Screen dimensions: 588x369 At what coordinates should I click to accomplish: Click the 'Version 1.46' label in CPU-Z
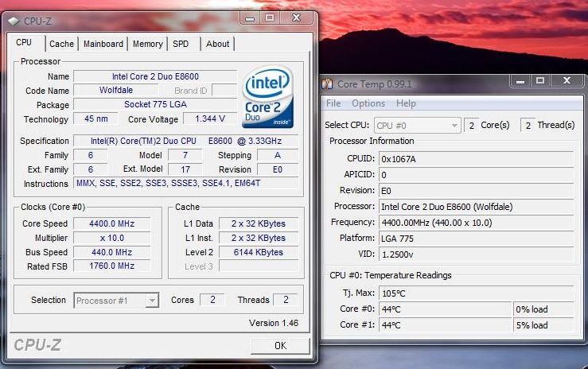pyautogui.click(x=274, y=323)
